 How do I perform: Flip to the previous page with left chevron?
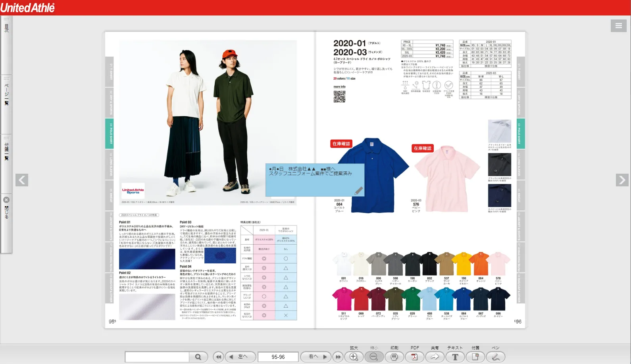(x=22, y=180)
